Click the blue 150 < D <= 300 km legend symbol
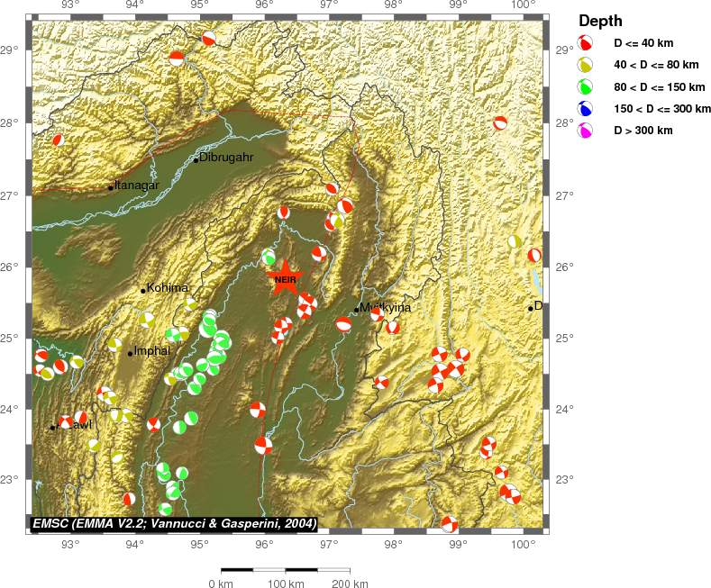Screen dimensions: 711x588 point(585,108)
